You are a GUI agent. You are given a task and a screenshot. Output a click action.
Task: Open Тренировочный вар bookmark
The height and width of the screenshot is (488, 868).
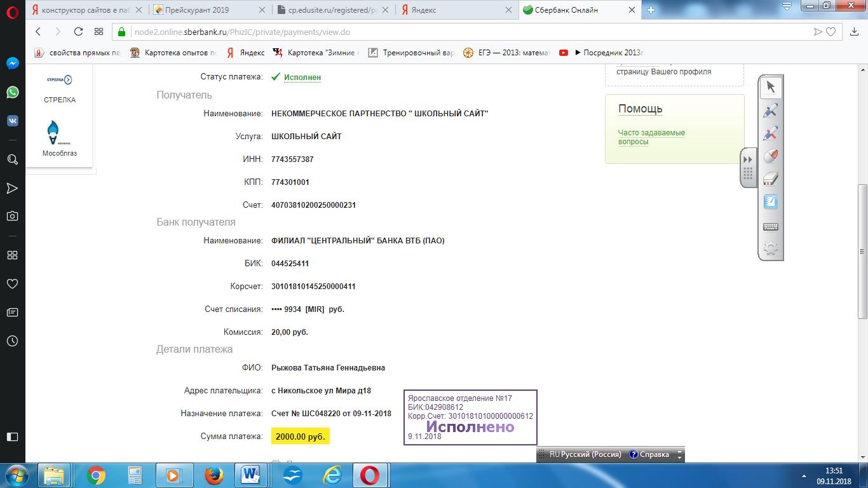[411, 53]
